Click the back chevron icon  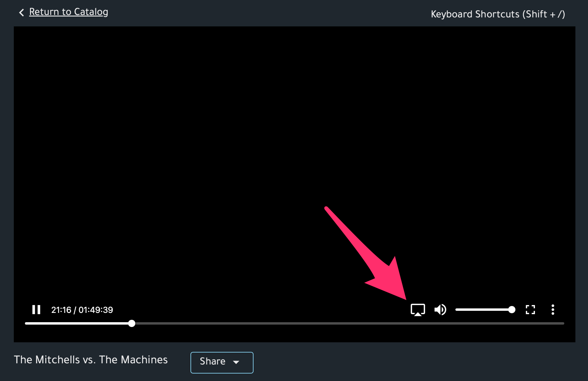pos(22,13)
